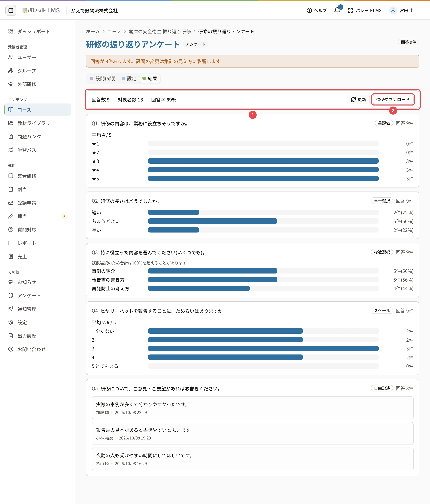430x504 pixels.
Task: Click the 採点 badge showing 3
Action: click(64, 216)
